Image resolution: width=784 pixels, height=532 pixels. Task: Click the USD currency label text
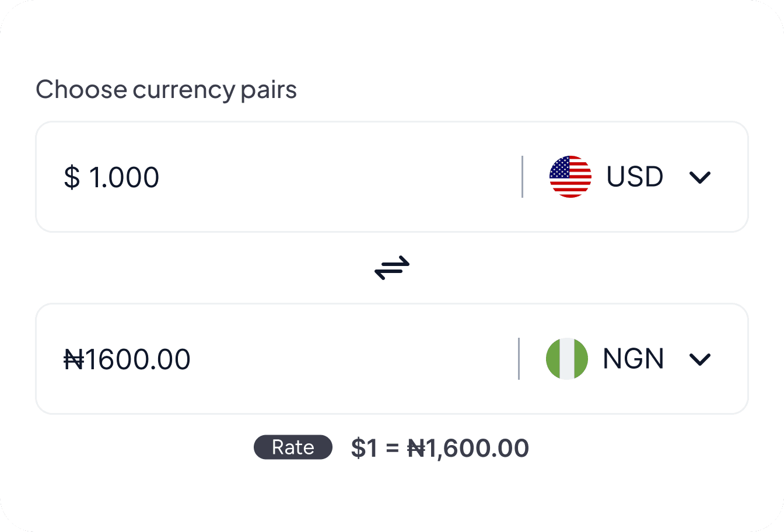pos(635,177)
